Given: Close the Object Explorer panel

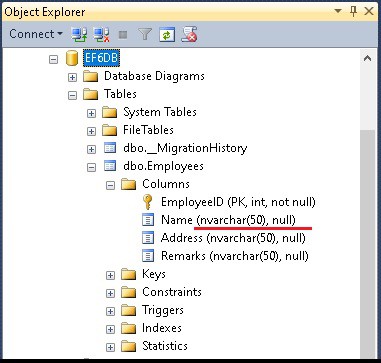Looking at the screenshot, I should point(369,11).
